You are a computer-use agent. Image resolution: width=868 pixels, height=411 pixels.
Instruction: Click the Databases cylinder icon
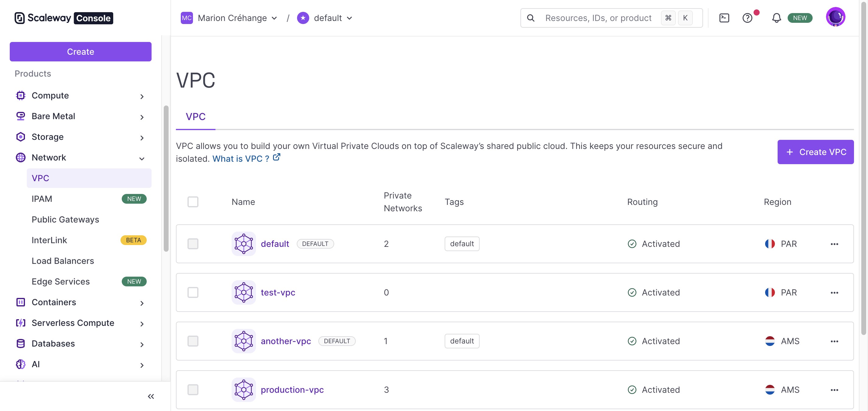pos(21,343)
